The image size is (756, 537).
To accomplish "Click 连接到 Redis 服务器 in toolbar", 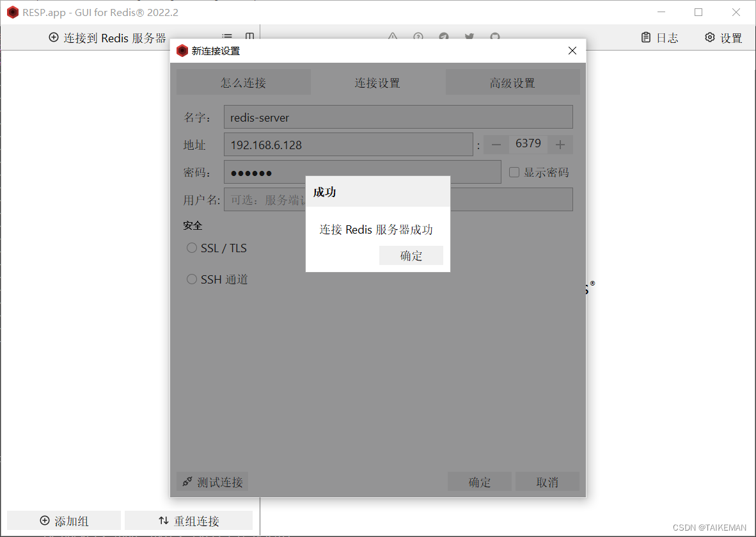I will [107, 38].
